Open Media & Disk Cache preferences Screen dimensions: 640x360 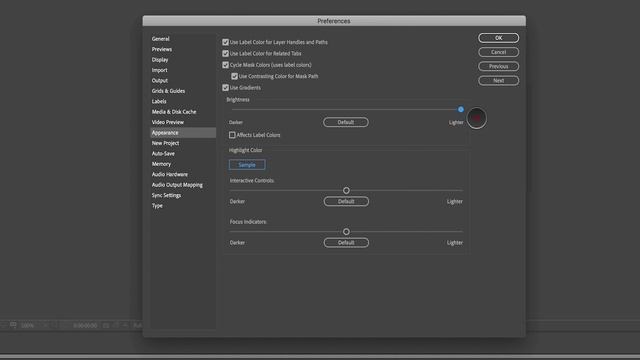pyautogui.click(x=174, y=112)
